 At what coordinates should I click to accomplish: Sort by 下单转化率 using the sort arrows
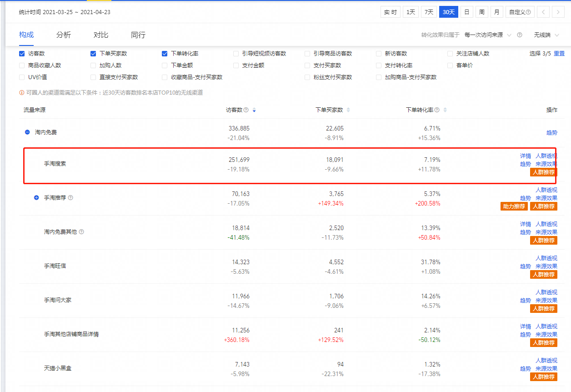[445, 110]
